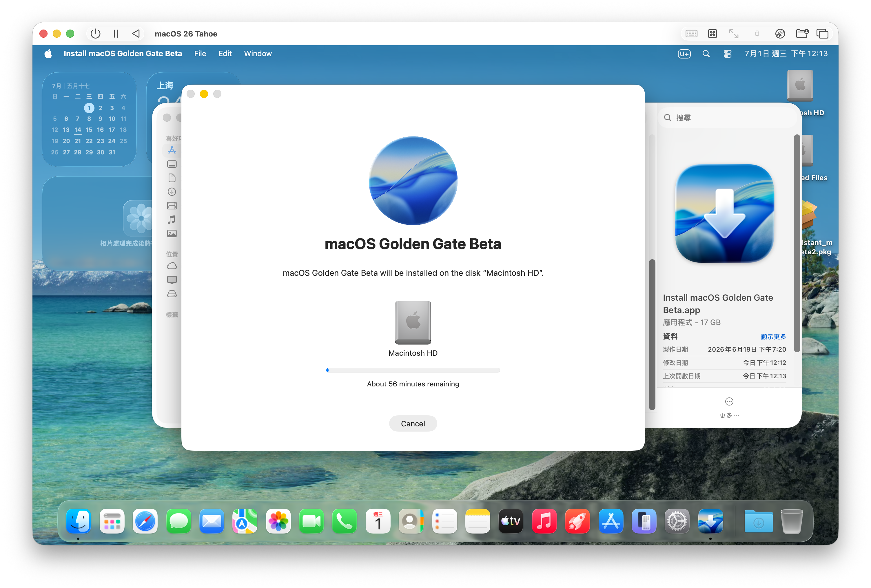The width and height of the screenshot is (871, 588).
Task: Open the shared folder icon in VM toolbar
Action: (802, 34)
